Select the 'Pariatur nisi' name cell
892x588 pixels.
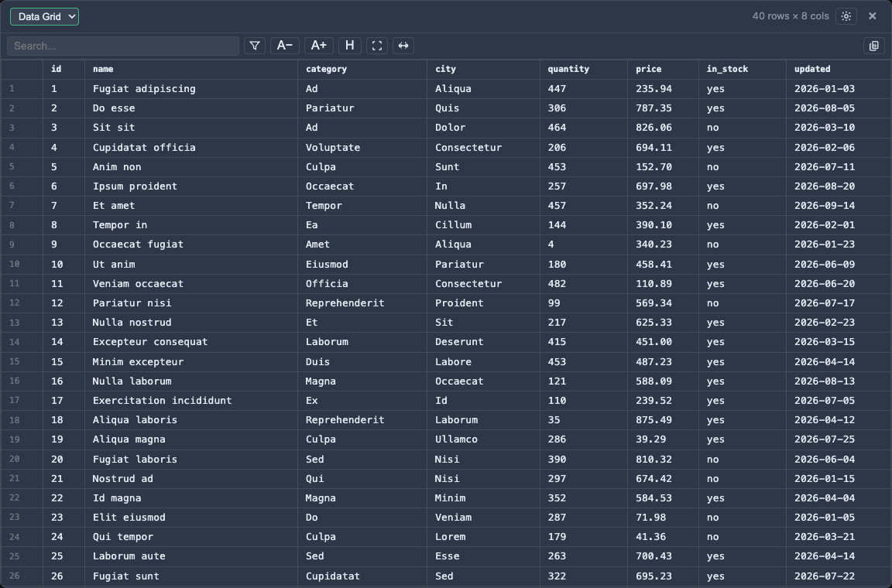click(x=191, y=303)
